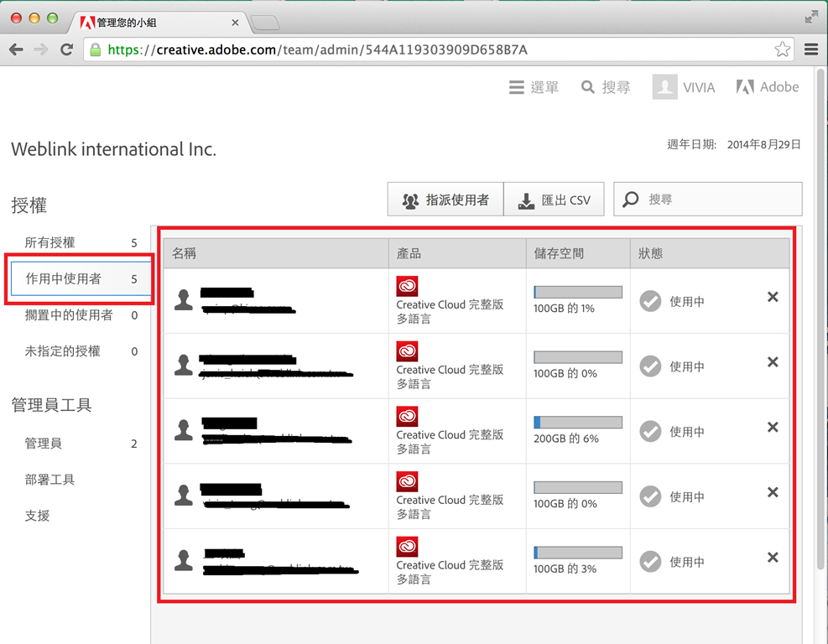Go back with the browser back arrow
The height and width of the screenshot is (644, 828).
point(17,49)
